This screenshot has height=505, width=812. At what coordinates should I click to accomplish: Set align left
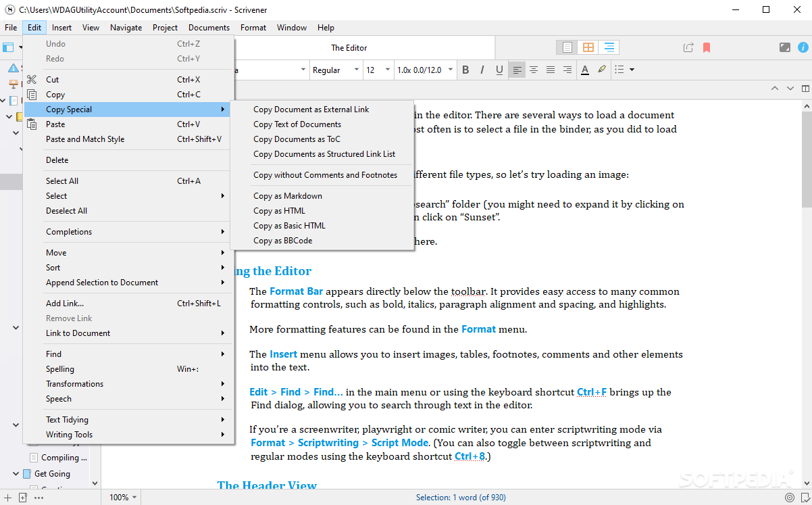pos(517,70)
